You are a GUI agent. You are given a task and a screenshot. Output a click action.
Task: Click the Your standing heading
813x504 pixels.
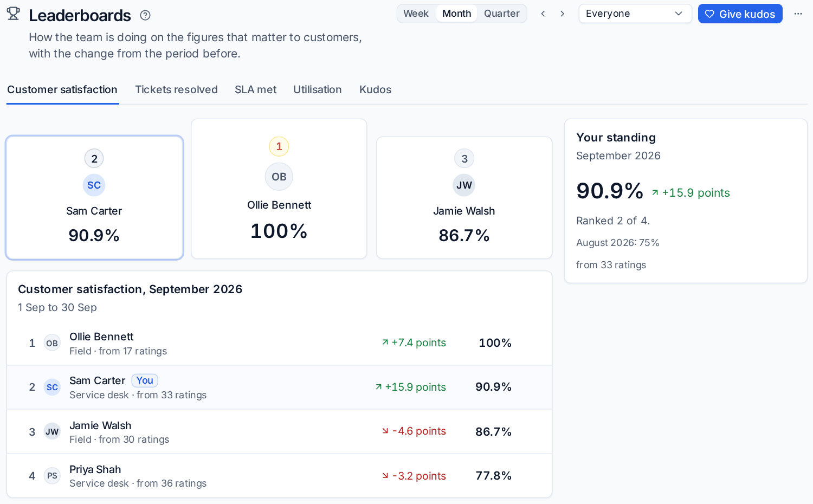pyautogui.click(x=616, y=138)
